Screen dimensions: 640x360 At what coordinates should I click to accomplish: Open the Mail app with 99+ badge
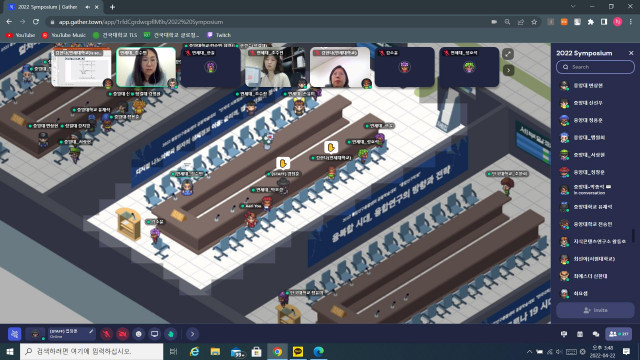(237, 351)
